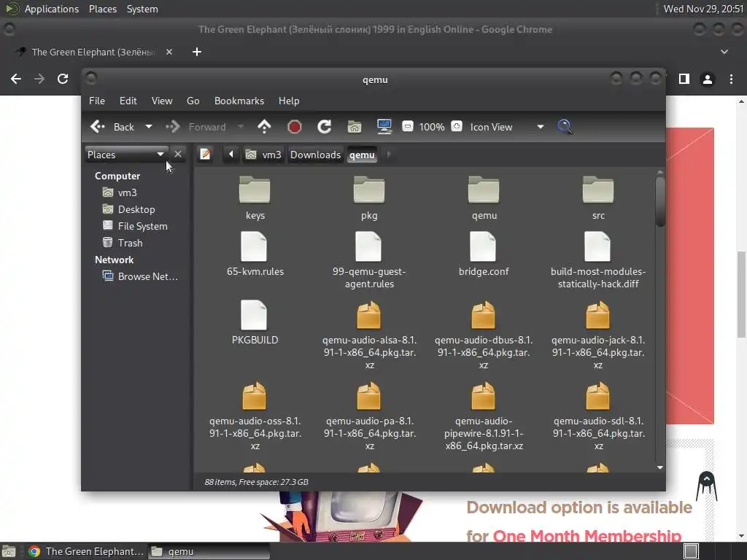747x560 pixels.
Task: Zoom out with the minus icon
Action: pos(408,126)
